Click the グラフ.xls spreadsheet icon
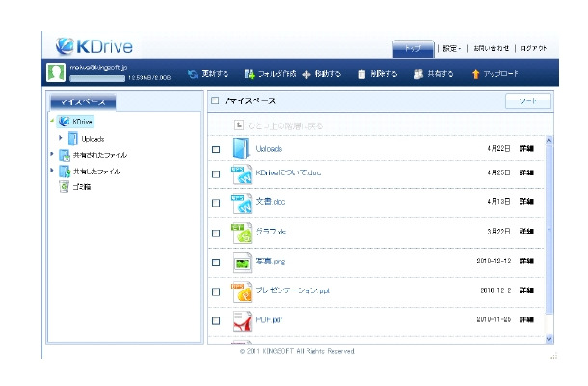This screenshot has height=386, width=588. click(241, 234)
